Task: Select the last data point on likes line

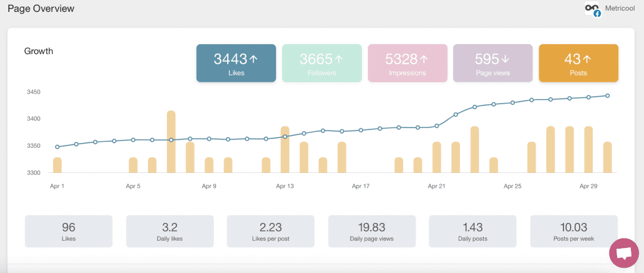Action: coord(608,95)
